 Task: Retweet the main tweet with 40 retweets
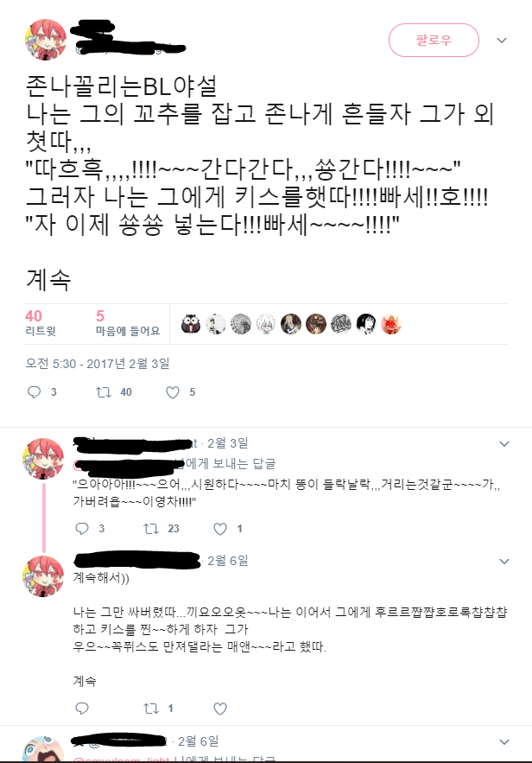pos(104,392)
